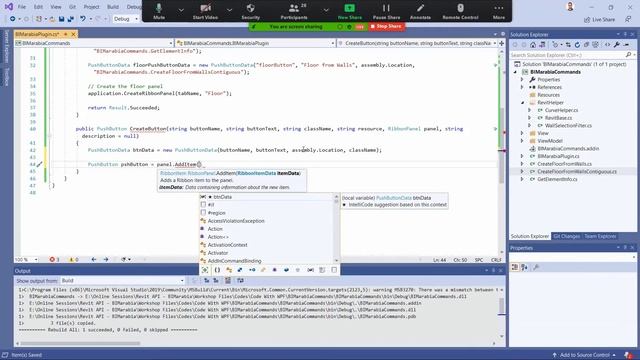Expand the References node
Screen dimensions: 640x360
(x=522, y=87)
